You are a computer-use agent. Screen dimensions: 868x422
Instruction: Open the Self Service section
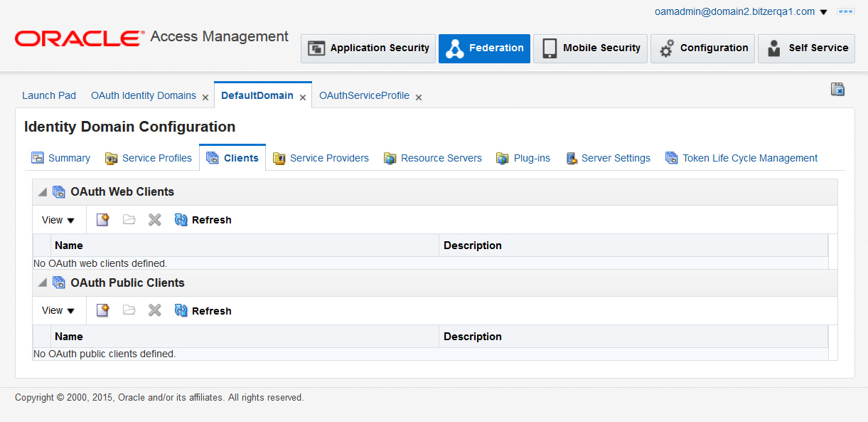click(806, 48)
